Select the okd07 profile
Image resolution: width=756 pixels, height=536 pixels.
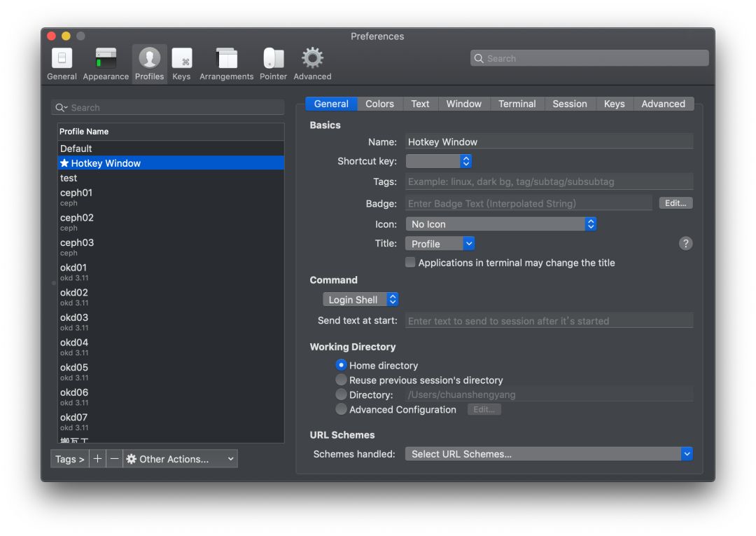[x=171, y=422]
